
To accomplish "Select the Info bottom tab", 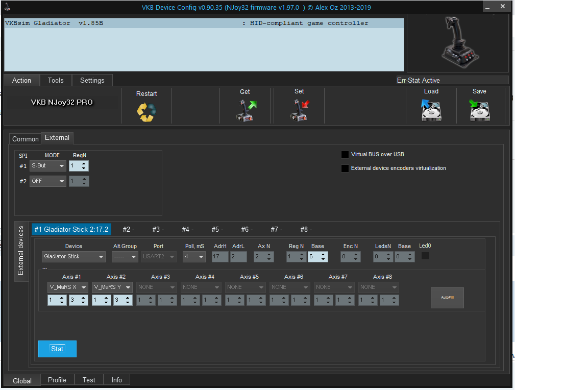I will (x=116, y=380).
